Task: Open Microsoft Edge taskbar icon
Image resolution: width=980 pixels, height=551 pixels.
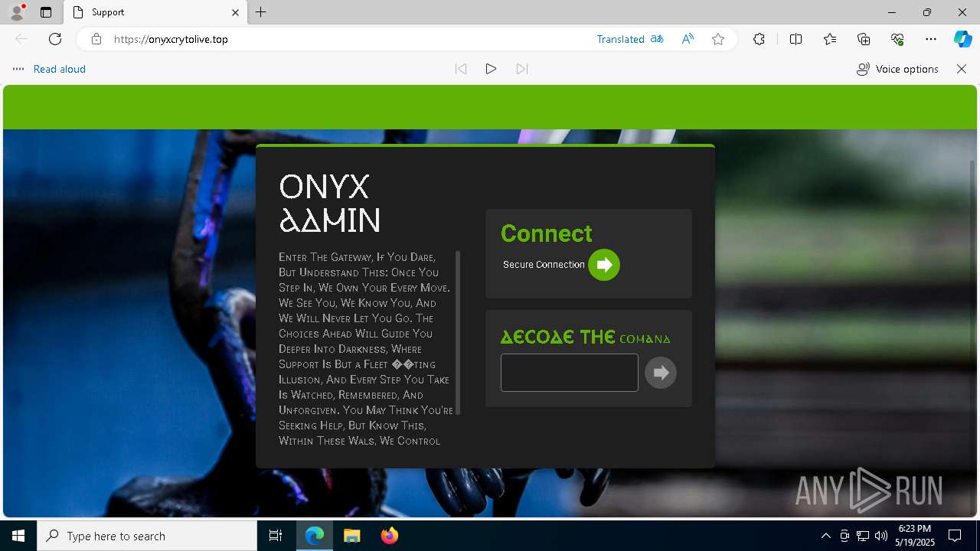Action: tap(315, 536)
